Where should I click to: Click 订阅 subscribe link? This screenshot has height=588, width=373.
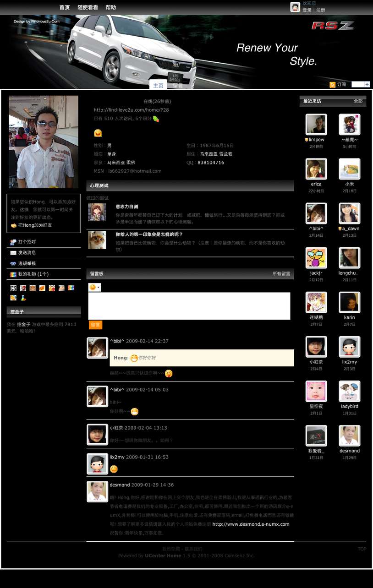point(341,85)
